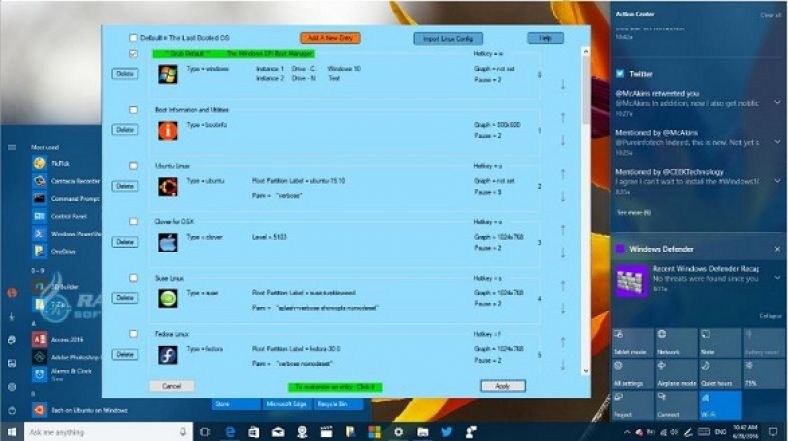Image resolution: width=788 pixels, height=441 pixels.
Task: Click the Windows boot entry logo icon
Action: pyautogui.click(x=167, y=74)
